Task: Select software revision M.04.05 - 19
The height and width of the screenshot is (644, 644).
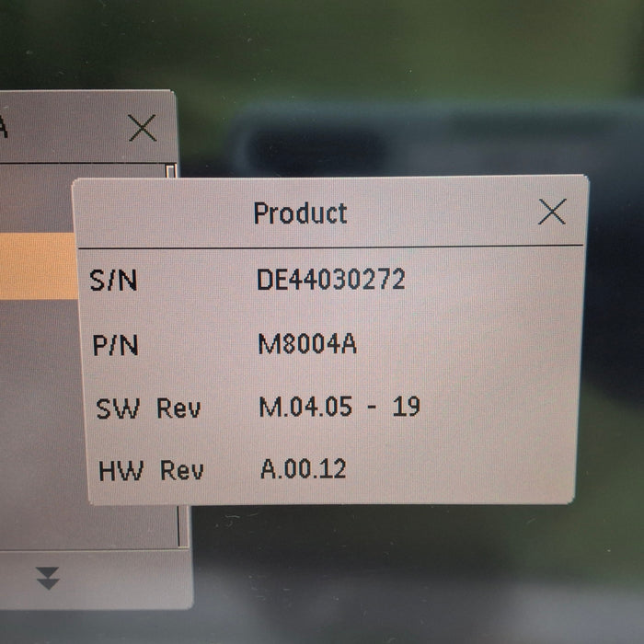Action: tap(339, 407)
